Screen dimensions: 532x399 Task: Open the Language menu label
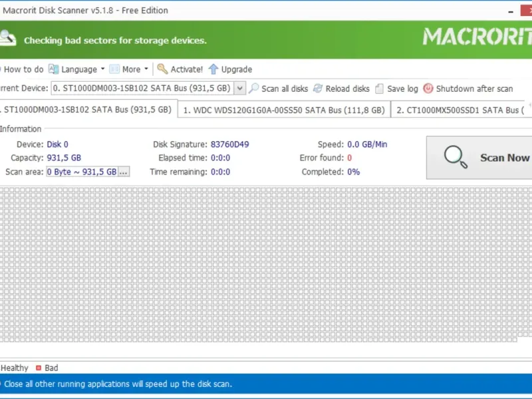pyautogui.click(x=79, y=69)
